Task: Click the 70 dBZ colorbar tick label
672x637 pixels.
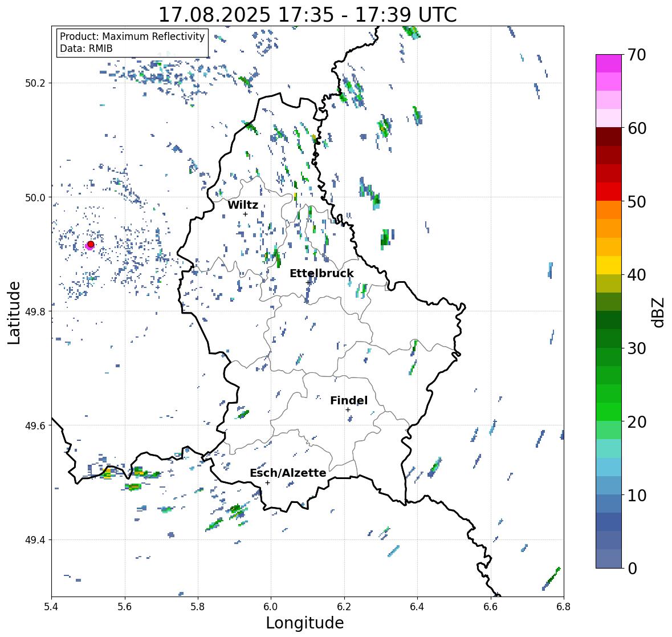Action: pos(636,55)
